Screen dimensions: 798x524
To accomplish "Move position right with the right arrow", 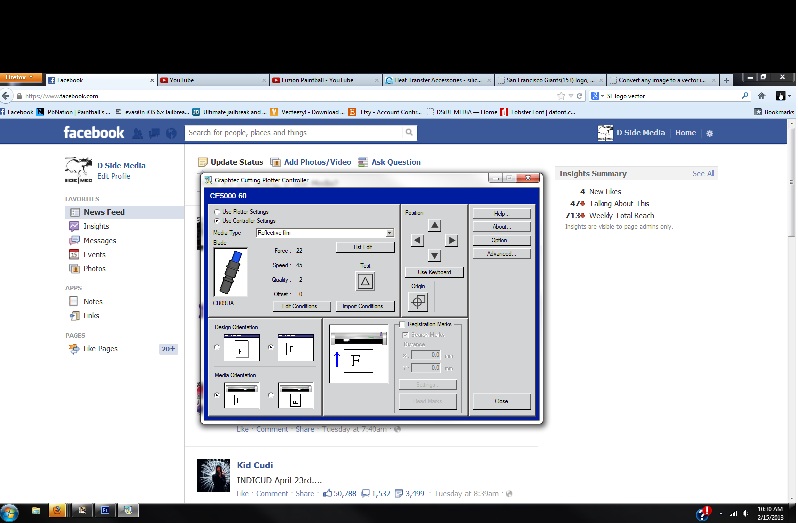I will (x=451, y=240).
